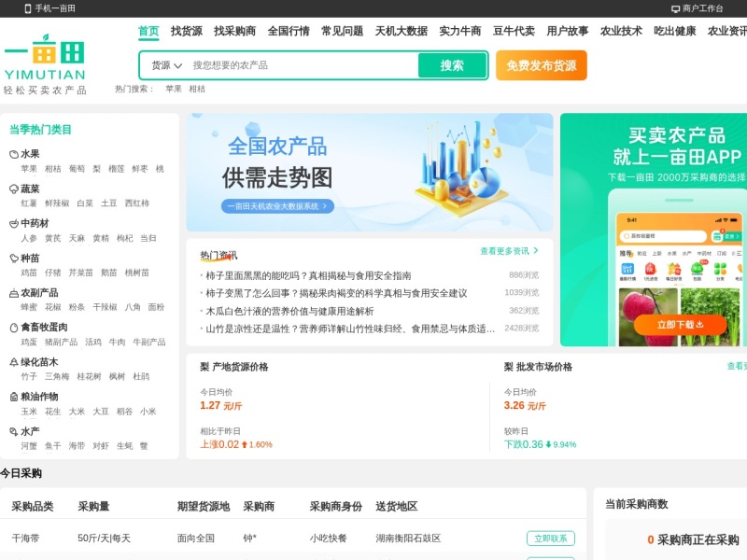Select 西红柿 under 蔬菜 category
Screen dimensions: 747x560
click(136, 203)
